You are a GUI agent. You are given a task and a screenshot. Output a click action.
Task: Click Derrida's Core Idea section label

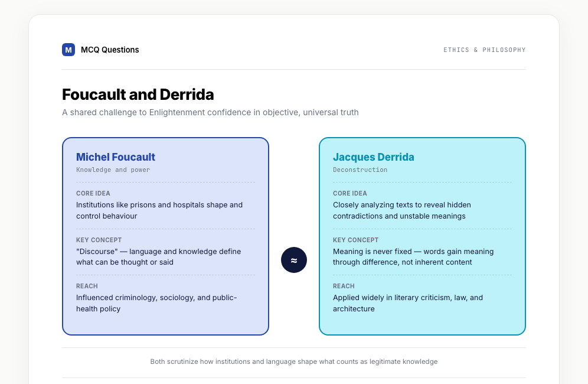point(350,193)
